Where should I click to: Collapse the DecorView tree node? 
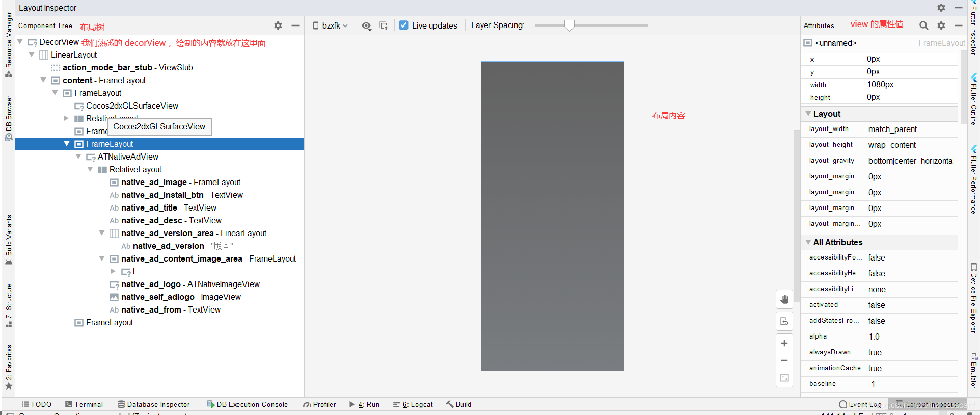pos(20,42)
